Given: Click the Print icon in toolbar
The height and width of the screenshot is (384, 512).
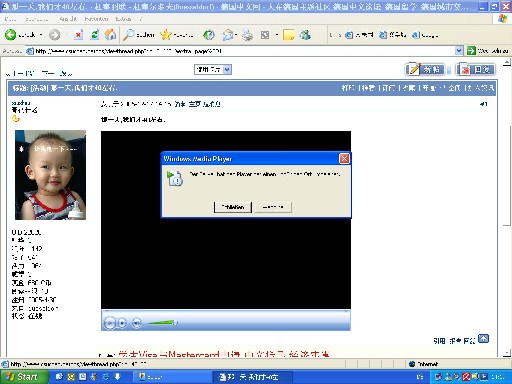Looking at the screenshot, I should tap(247, 35).
